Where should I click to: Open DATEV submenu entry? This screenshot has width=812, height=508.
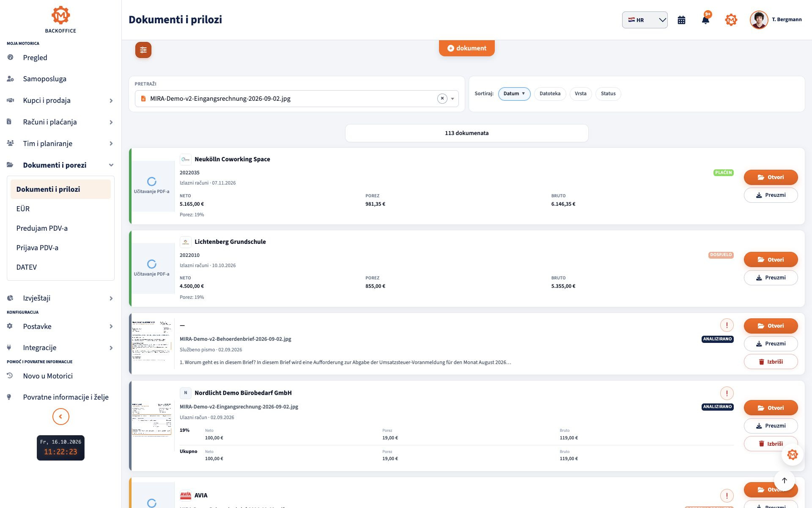coord(60,267)
